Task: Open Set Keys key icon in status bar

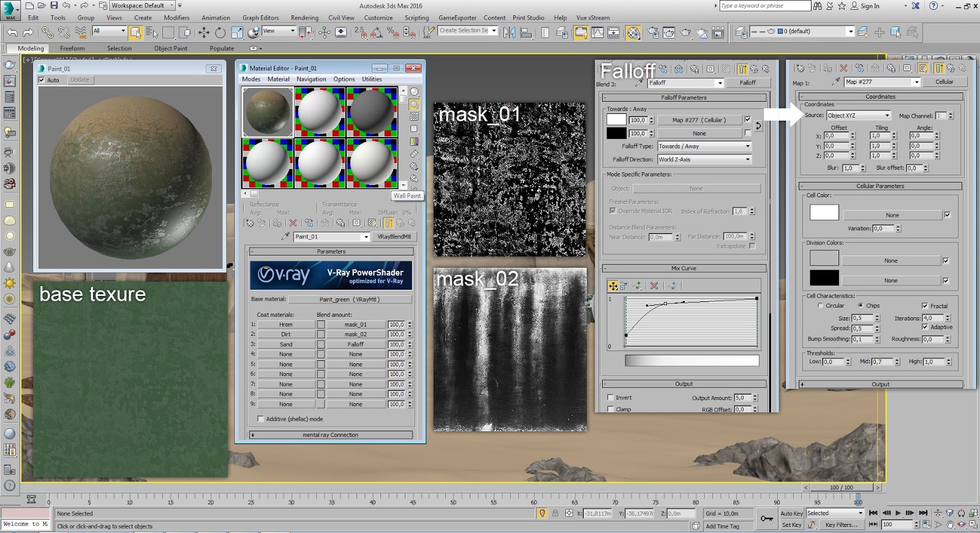Action: (x=766, y=519)
